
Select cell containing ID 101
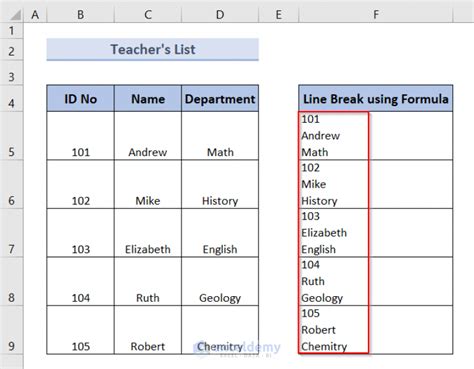[x=80, y=136]
